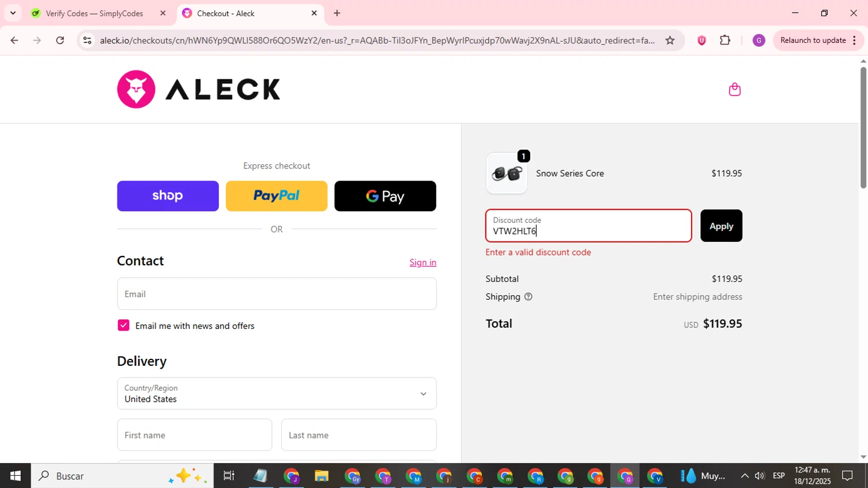The width and height of the screenshot is (868, 488).
Task: Open the clock showing 12:47 a. m.
Action: 812,476
